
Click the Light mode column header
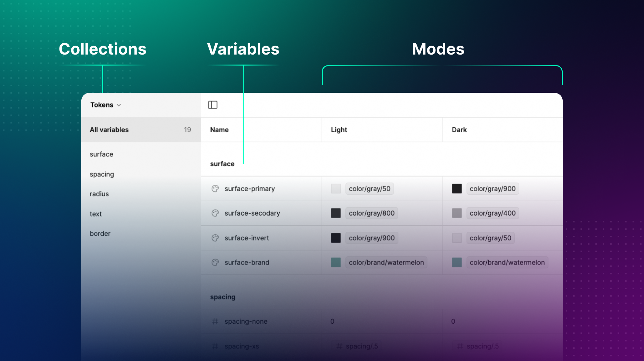(339, 130)
